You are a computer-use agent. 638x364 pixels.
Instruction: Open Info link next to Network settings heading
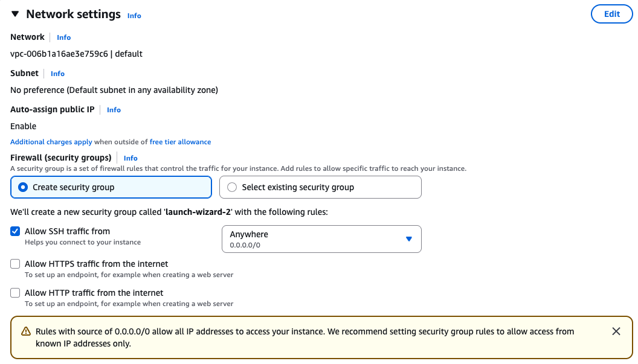(x=134, y=16)
